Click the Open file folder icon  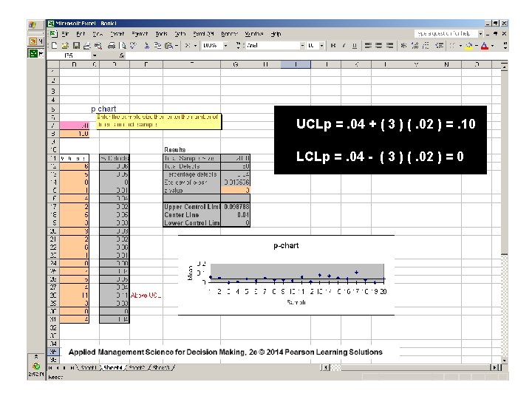[x=66, y=46]
